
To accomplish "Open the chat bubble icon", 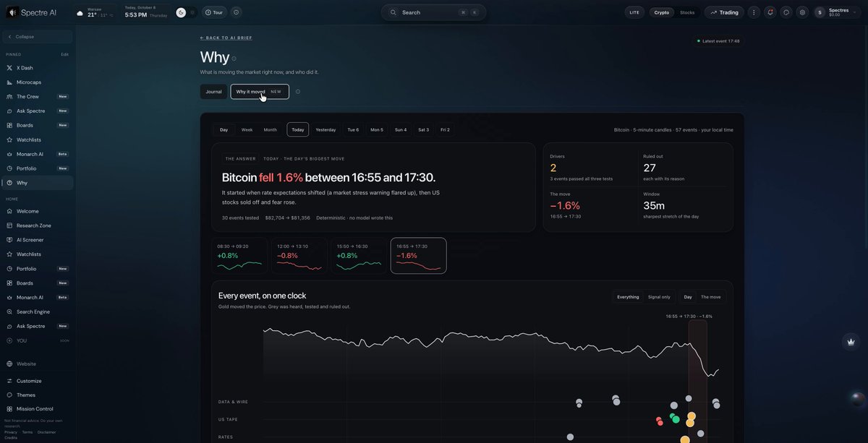I will coord(786,12).
